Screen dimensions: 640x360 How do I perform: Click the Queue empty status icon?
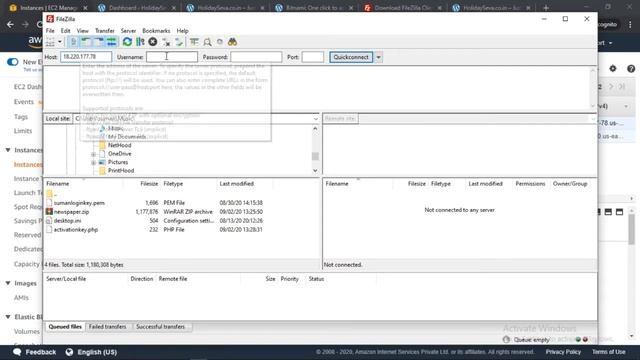point(507,339)
